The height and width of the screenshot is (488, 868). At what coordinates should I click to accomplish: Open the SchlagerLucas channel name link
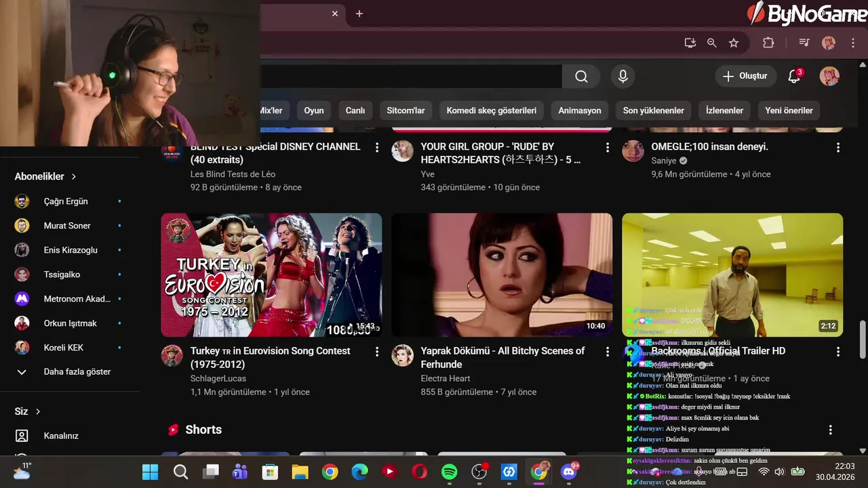click(218, 378)
